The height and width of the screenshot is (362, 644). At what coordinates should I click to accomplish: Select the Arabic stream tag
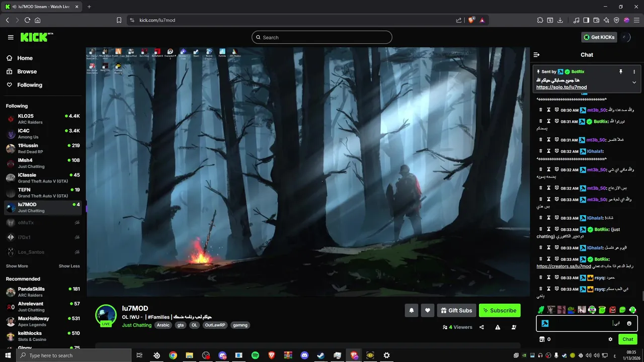point(163,325)
